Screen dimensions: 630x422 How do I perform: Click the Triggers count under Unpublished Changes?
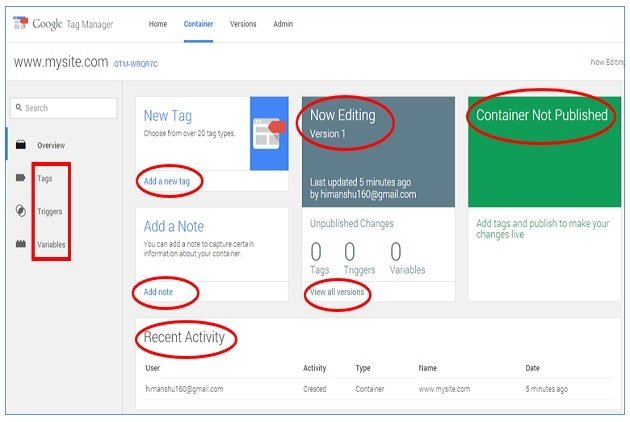click(x=359, y=258)
